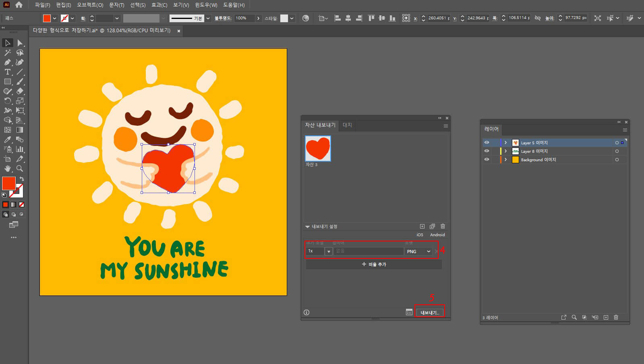
Task: Open the 파일(F) menu
Action: coord(42,5)
